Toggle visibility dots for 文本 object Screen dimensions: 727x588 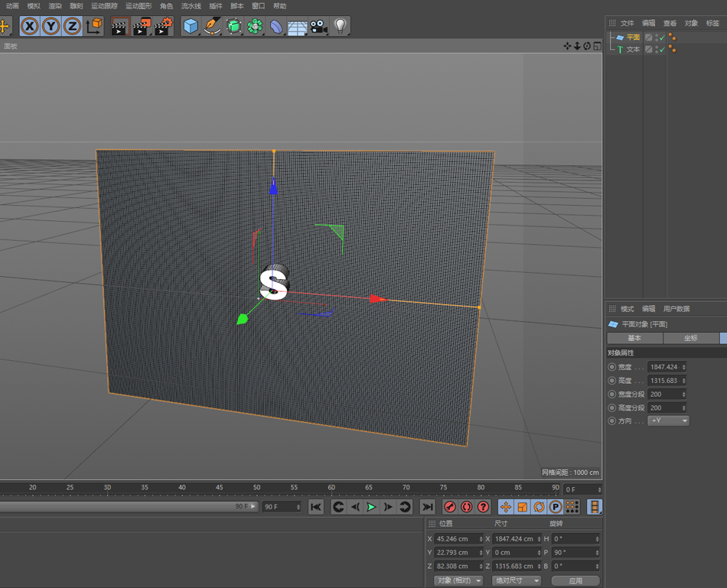[x=657, y=50]
